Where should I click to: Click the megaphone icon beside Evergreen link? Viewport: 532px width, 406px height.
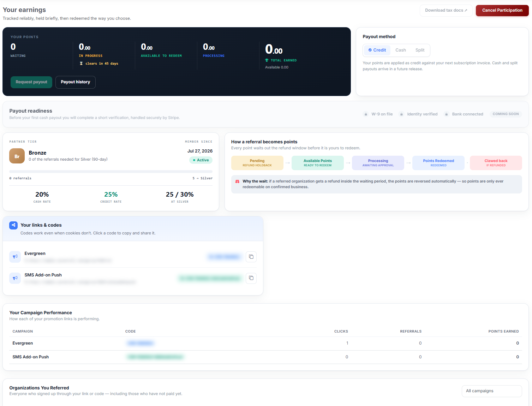(x=15, y=257)
